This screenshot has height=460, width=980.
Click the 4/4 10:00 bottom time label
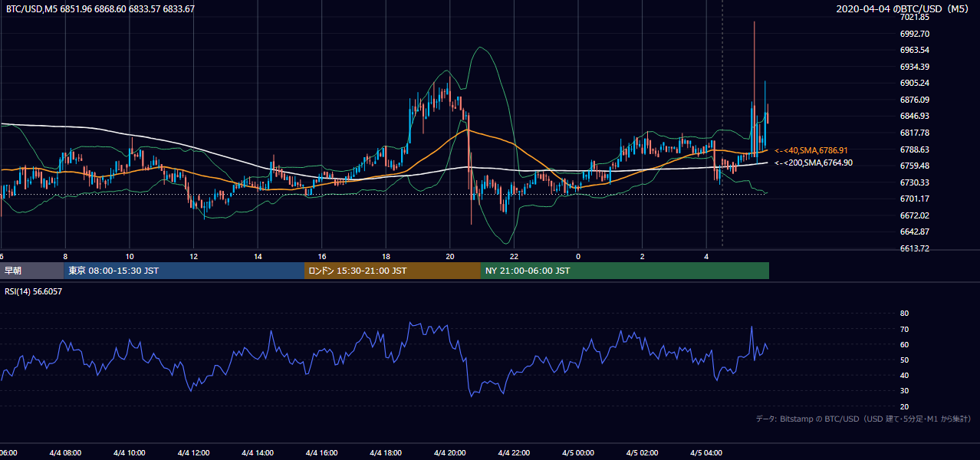(x=130, y=453)
